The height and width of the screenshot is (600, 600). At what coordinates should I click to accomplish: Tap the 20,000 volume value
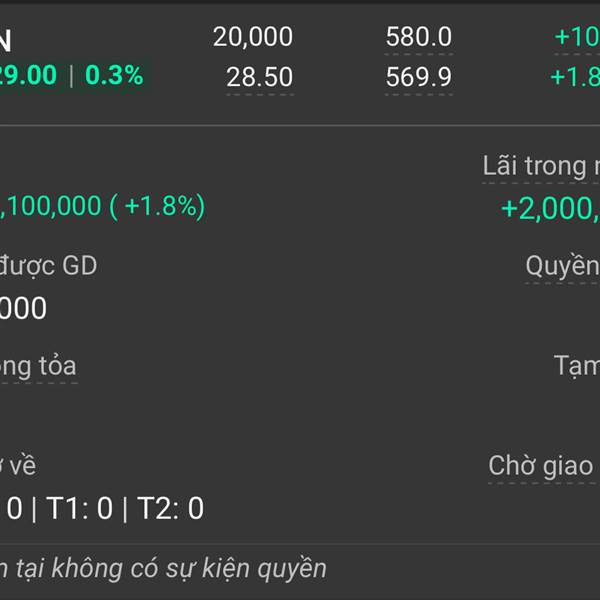click(252, 38)
